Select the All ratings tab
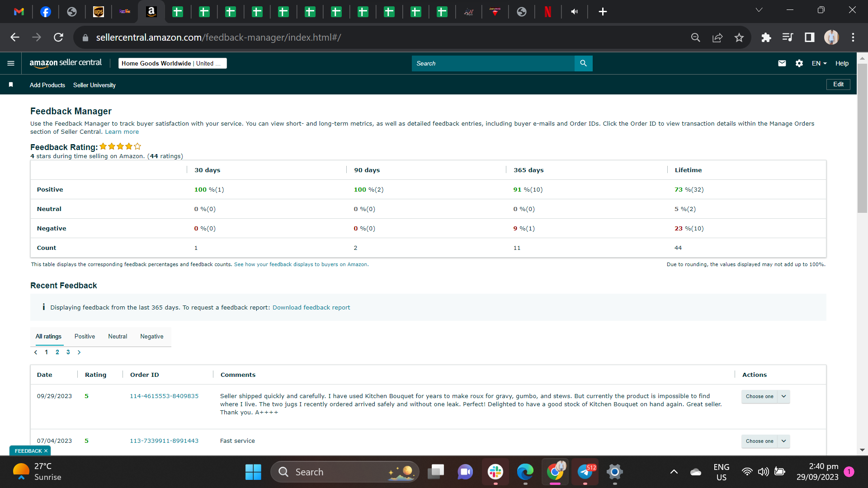Viewport: 868px width, 488px height. click(48, 337)
